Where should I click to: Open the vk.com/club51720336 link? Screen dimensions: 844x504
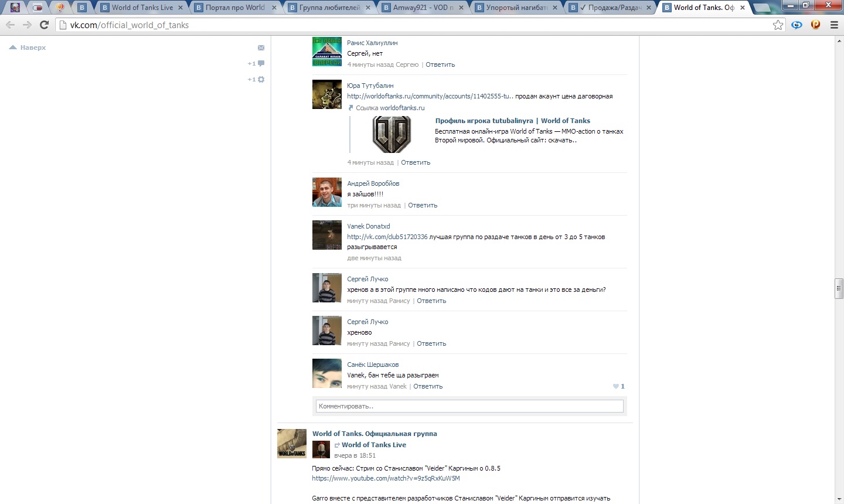[x=387, y=237]
